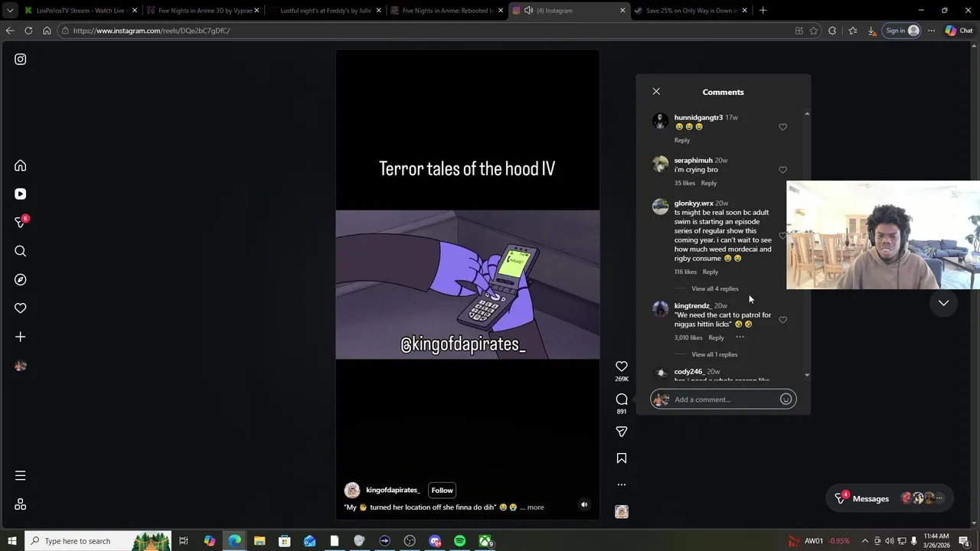
Task: Save the reel with the bookmark icon
Action: tap(622, 458)
